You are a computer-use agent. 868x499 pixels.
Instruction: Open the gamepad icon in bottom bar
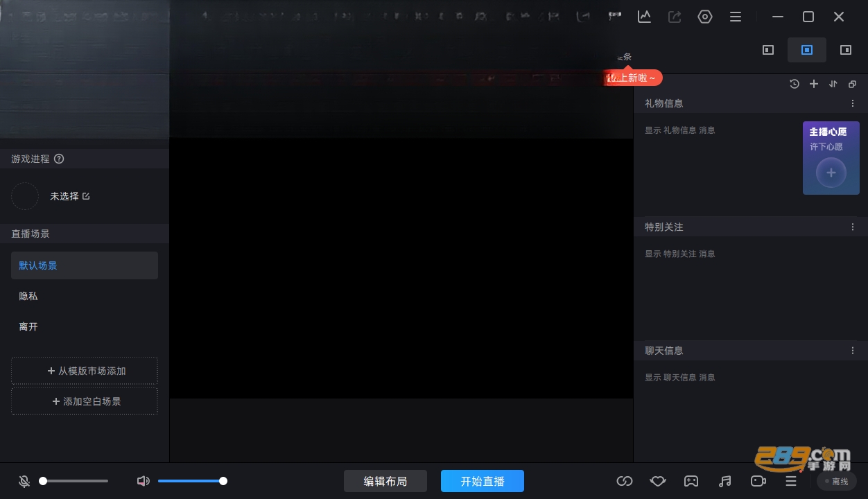click(x=691, y=481)
